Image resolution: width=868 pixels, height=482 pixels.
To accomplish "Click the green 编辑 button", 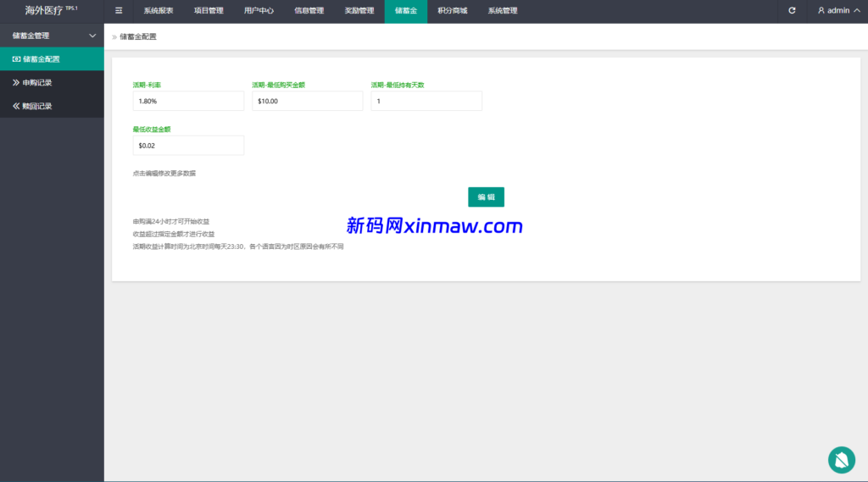I will click(486, 197).
